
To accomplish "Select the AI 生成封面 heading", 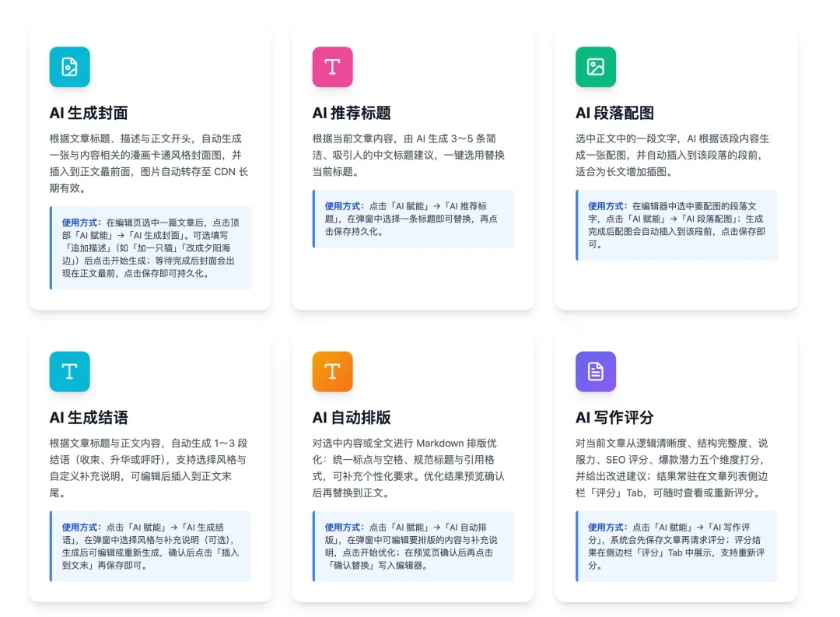I will [x=89, y=113].
